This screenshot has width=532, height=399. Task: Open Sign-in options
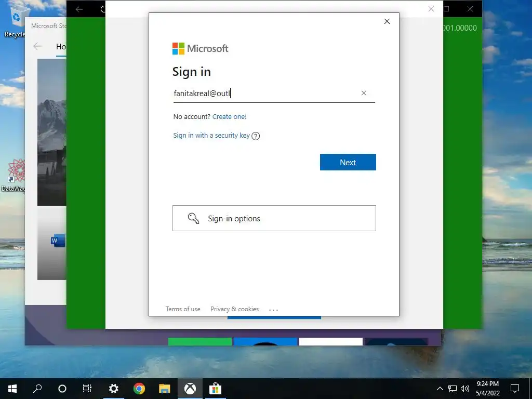click(x=274, y=218)
